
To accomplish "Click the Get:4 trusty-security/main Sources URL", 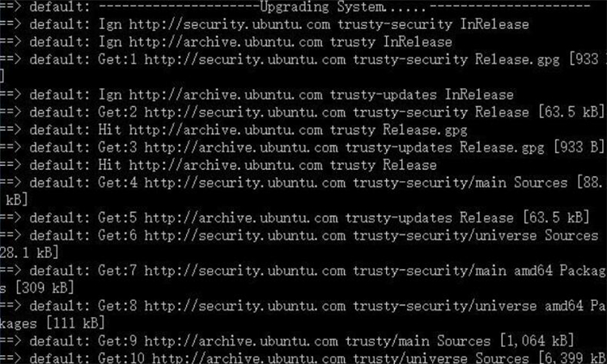I will point(244,183).
